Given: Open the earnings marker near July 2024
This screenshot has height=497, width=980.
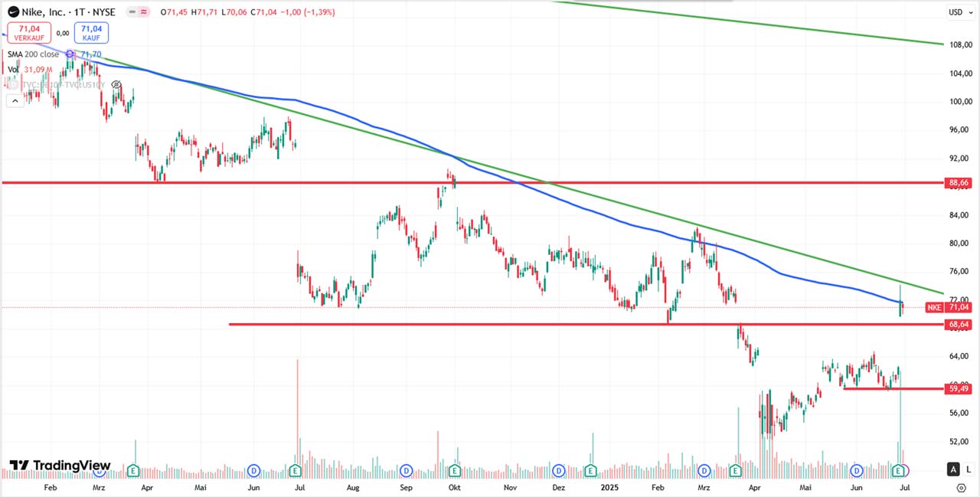Looking at the screenshot, I should [295, 469].
